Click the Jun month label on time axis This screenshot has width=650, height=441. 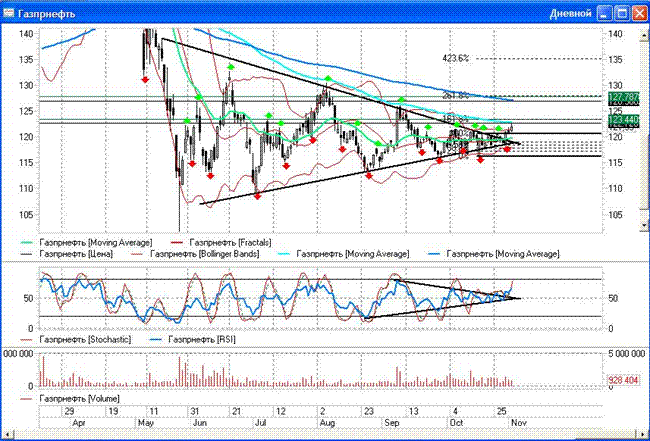click(x=200, y=423)
